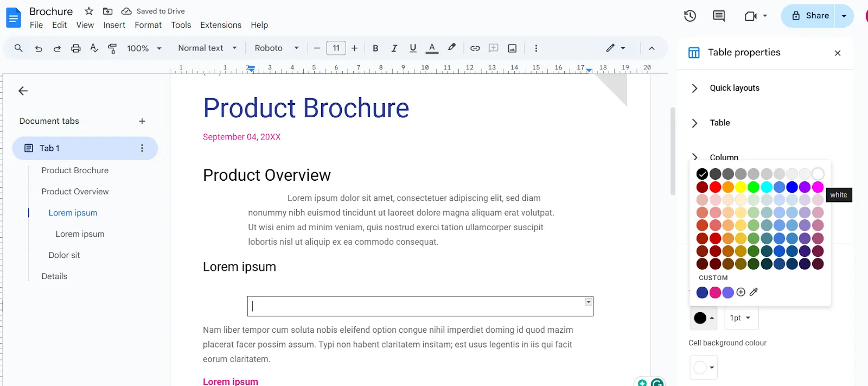Run spelling and grammar check

click(x=94, y=48)
